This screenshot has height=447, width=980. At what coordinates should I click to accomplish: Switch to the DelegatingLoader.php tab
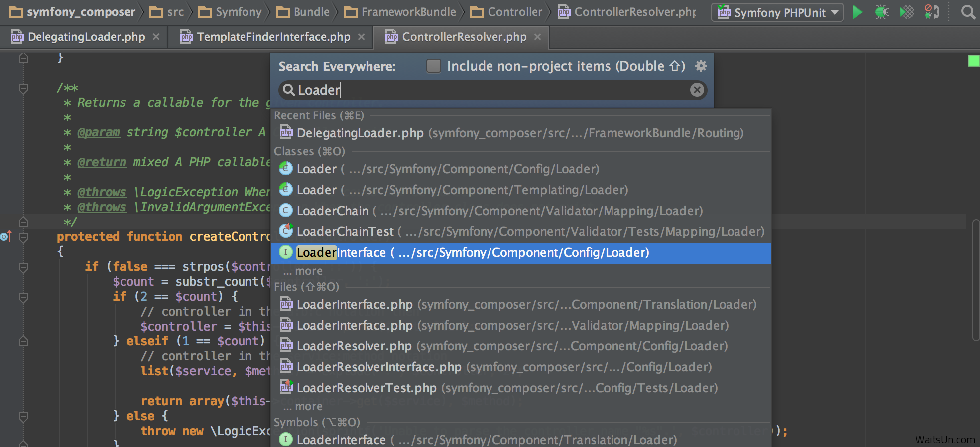(x=86, y=37)
